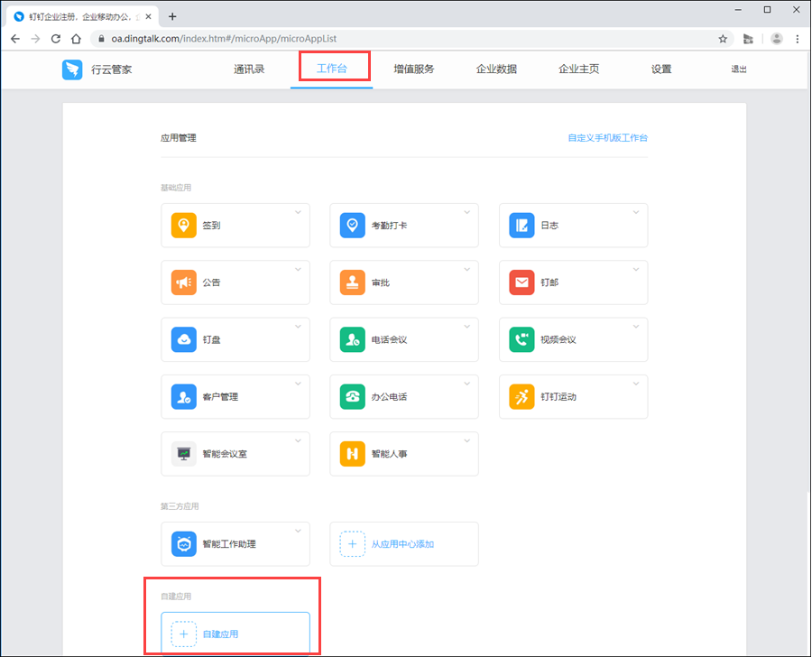Open the 企业数据 navigation tab

point(496,69)
